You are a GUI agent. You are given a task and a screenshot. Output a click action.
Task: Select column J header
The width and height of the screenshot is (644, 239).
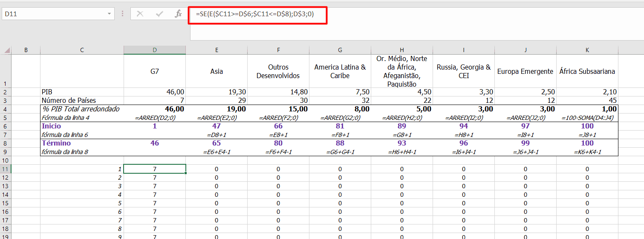[x=526, y=50]
